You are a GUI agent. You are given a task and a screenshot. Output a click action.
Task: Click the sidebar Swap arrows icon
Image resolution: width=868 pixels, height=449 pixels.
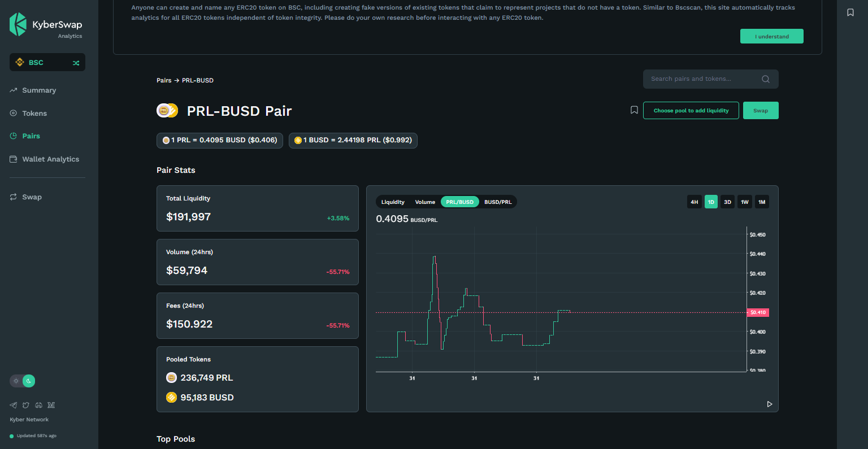click(x=14, y=197)
